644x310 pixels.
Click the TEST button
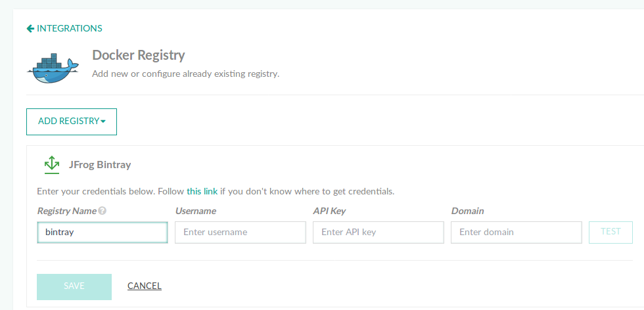click(x=610, y=232)
